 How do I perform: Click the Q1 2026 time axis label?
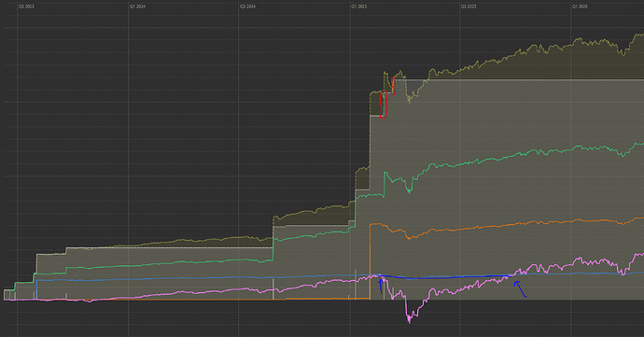click(580, 7)
